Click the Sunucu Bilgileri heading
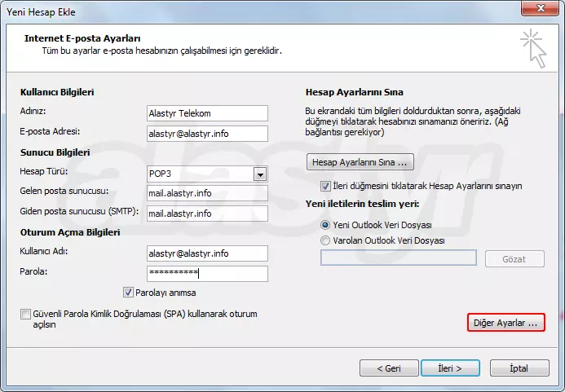The height and width of the screenshot is (392, 565). click(x=55, y=152)
